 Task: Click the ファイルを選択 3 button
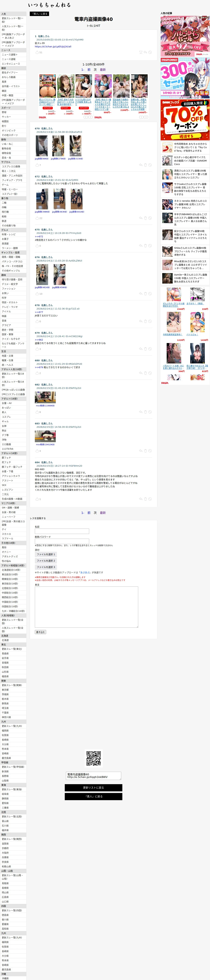coord(46,567)
